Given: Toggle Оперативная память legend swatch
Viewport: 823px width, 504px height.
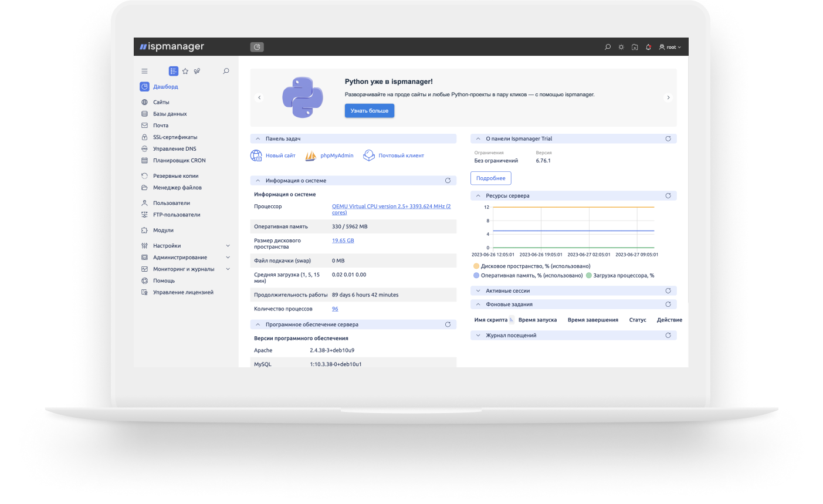Looking at the screenshot, I should (x=476, y=275).
